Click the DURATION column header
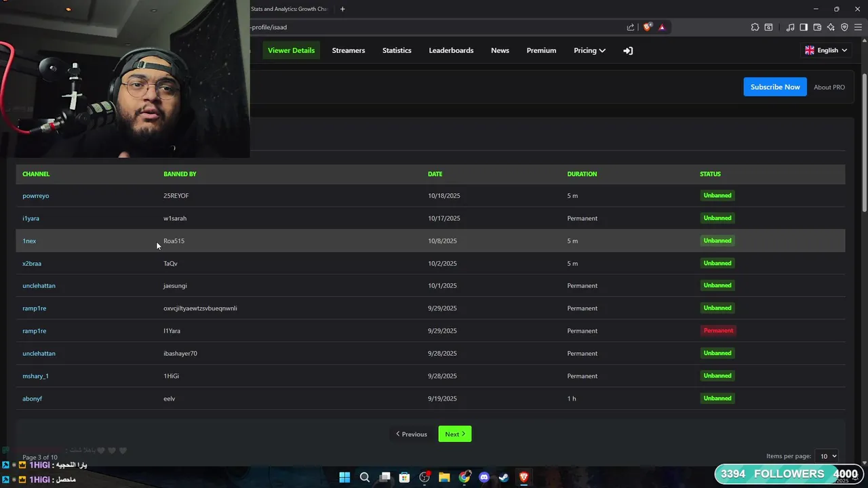868x488 pixels. (x=582, y=174)
